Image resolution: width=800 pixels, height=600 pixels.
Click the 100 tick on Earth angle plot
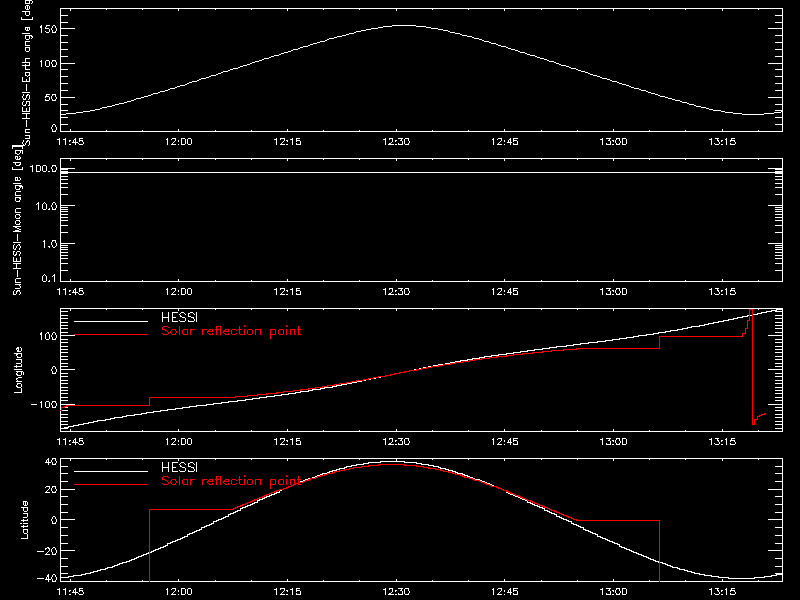(x=47, y=63)
